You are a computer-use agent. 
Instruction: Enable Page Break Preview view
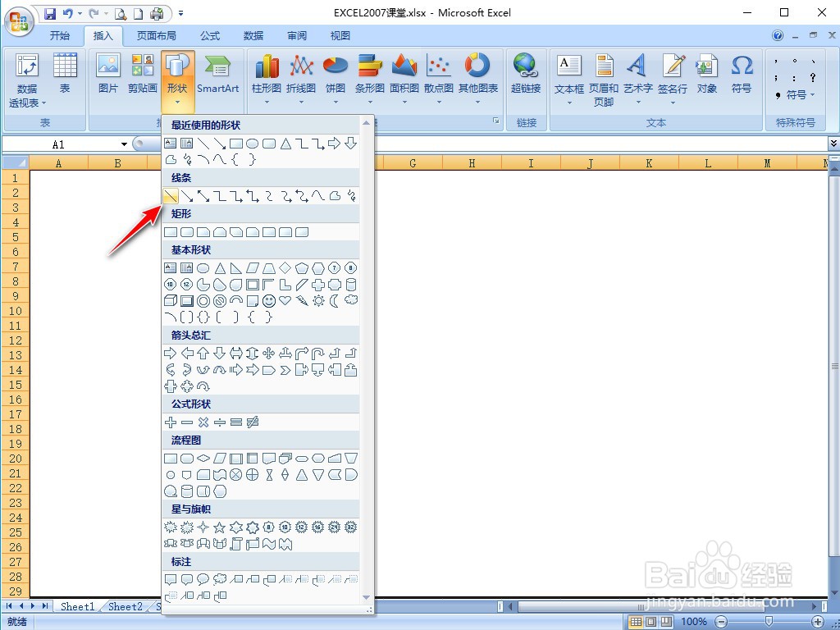[x=666, y=622]
